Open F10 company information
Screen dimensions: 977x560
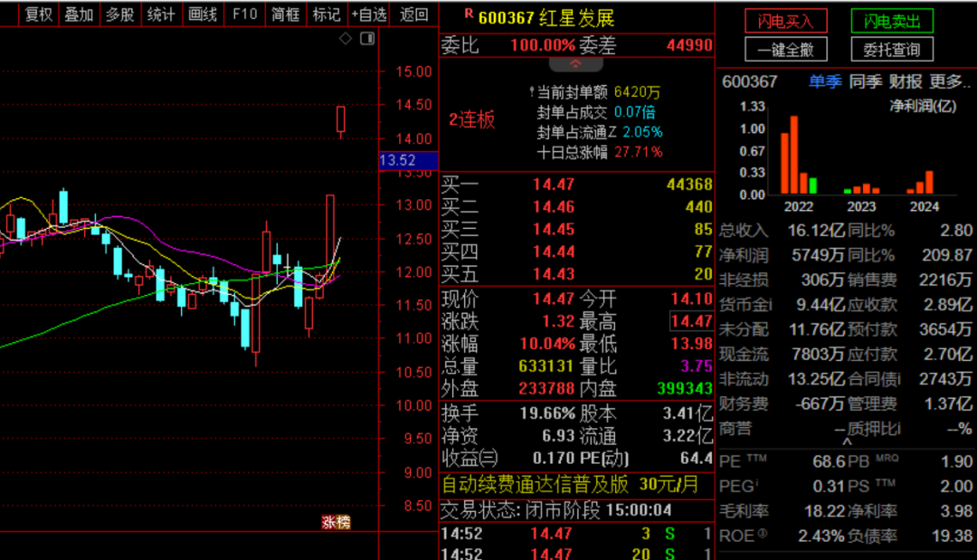point(244,14)
